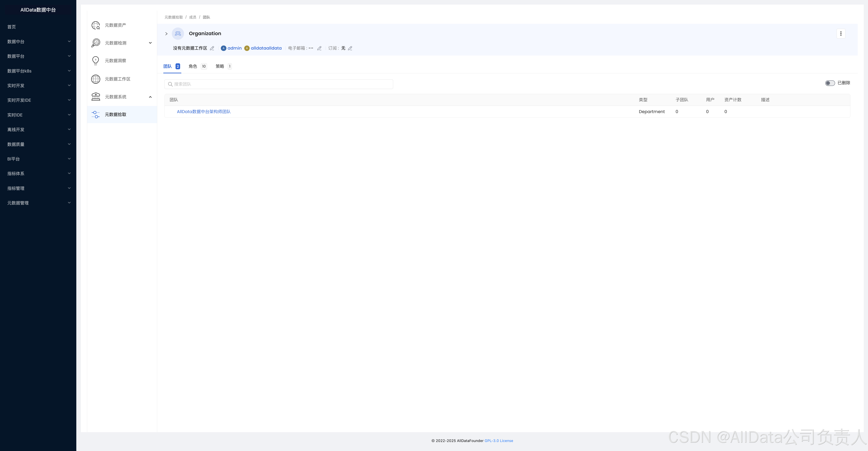Open the GPL-3.0 License link

(x=499, y=441)
